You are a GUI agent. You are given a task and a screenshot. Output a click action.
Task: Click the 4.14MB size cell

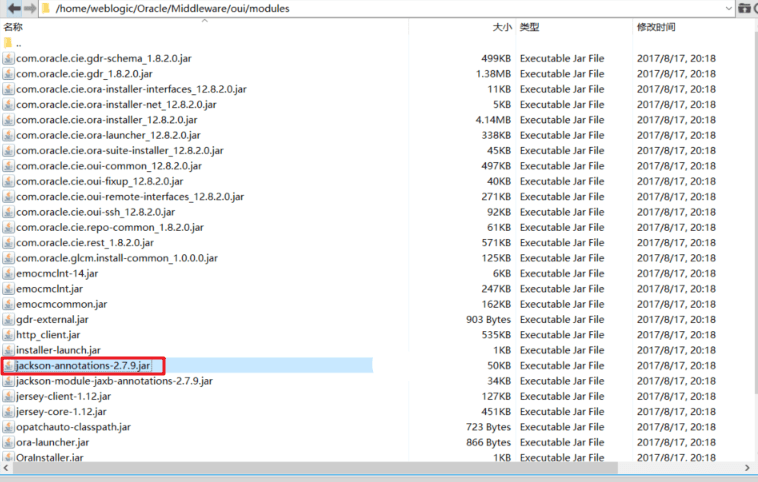pyautogui.click(x=494, y=120)
